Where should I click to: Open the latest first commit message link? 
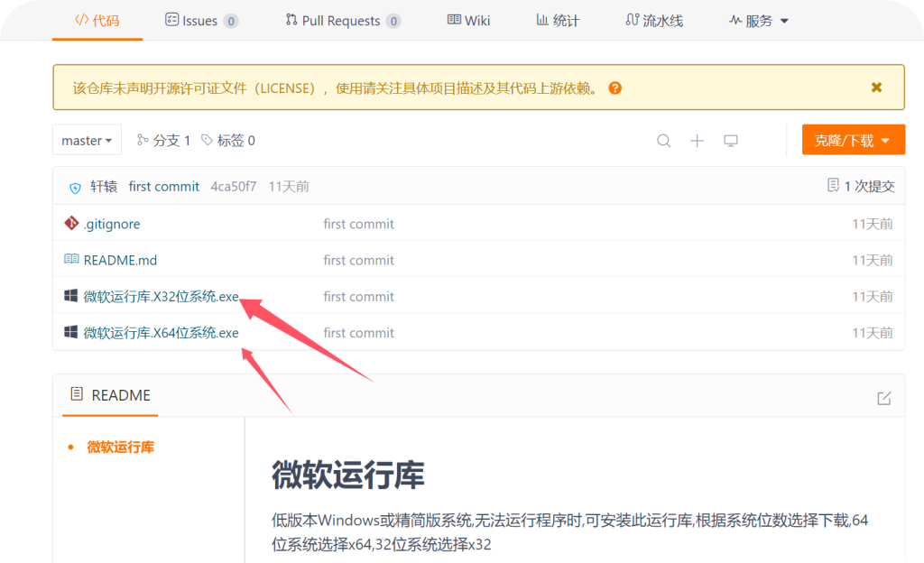(x=164, y=187)
